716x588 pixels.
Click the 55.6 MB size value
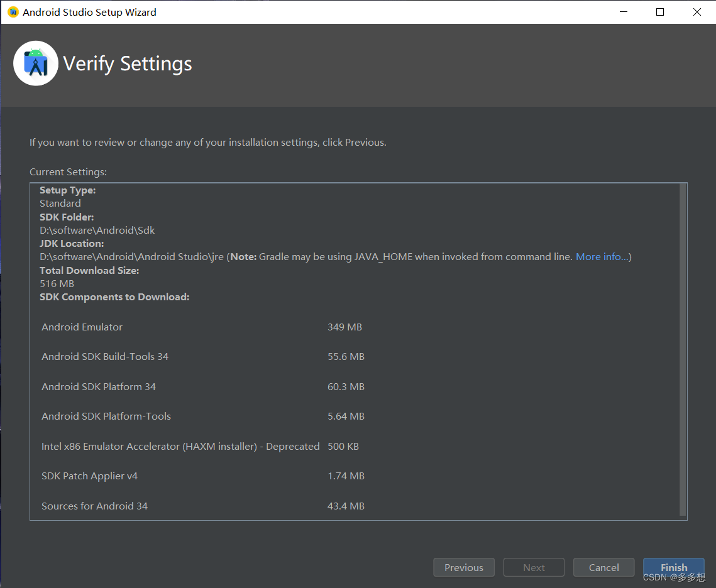(x=346, y=357)
